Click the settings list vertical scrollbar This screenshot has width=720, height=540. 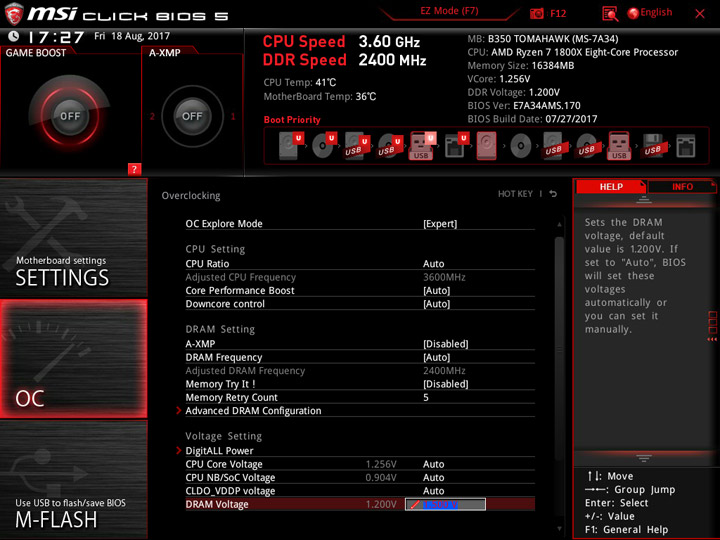click(559, 349)
